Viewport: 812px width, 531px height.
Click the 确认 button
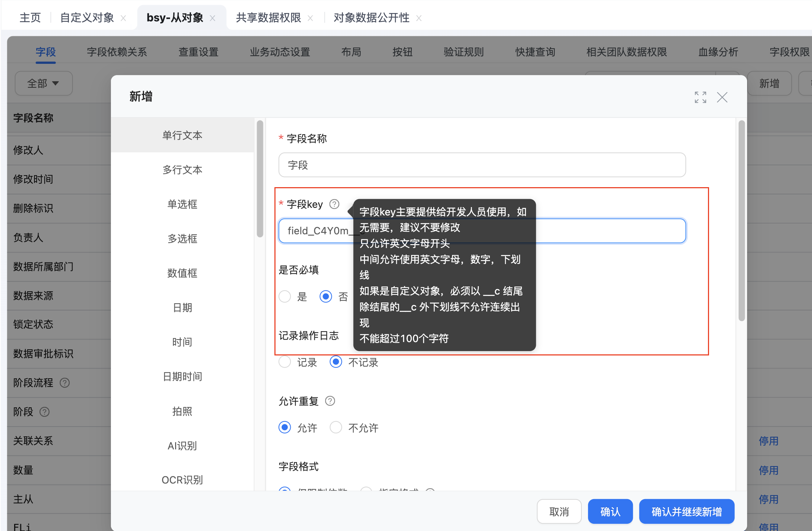point(610,511)
